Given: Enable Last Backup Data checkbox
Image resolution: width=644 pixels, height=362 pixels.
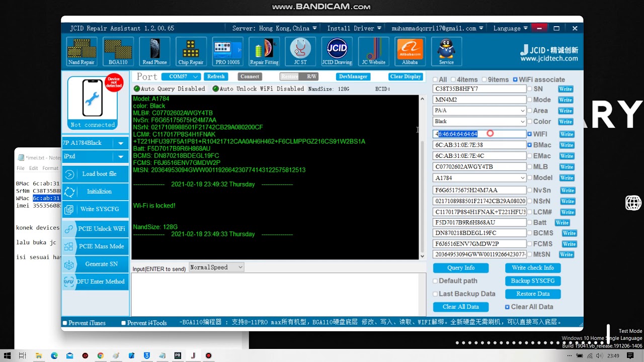Looking at the screenshot, I should [435, 294].
